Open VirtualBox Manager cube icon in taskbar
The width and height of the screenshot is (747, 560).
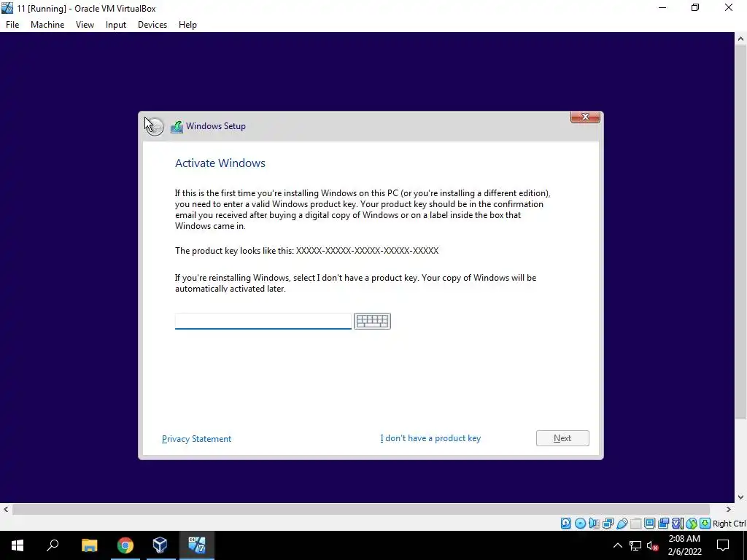pyautogui.click(x=160, y=545)
